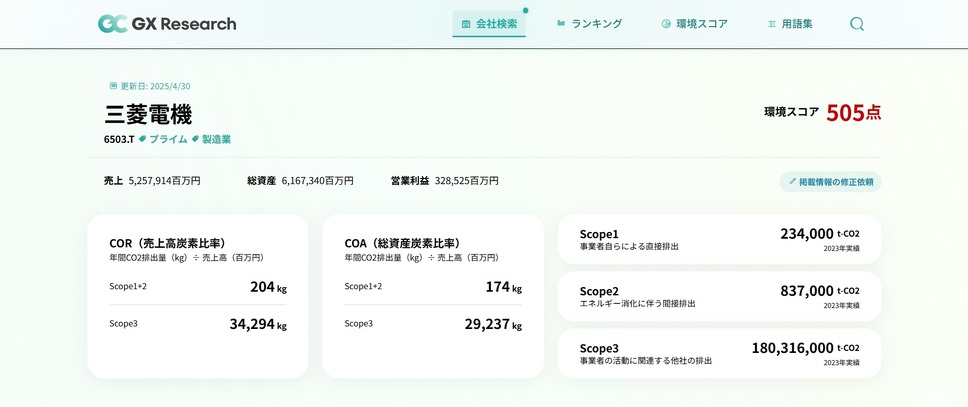This screenshot has width=968, height=407.
Task: Click the エネルギー消化に伴う間接排出 description
Action: [638, 304]
